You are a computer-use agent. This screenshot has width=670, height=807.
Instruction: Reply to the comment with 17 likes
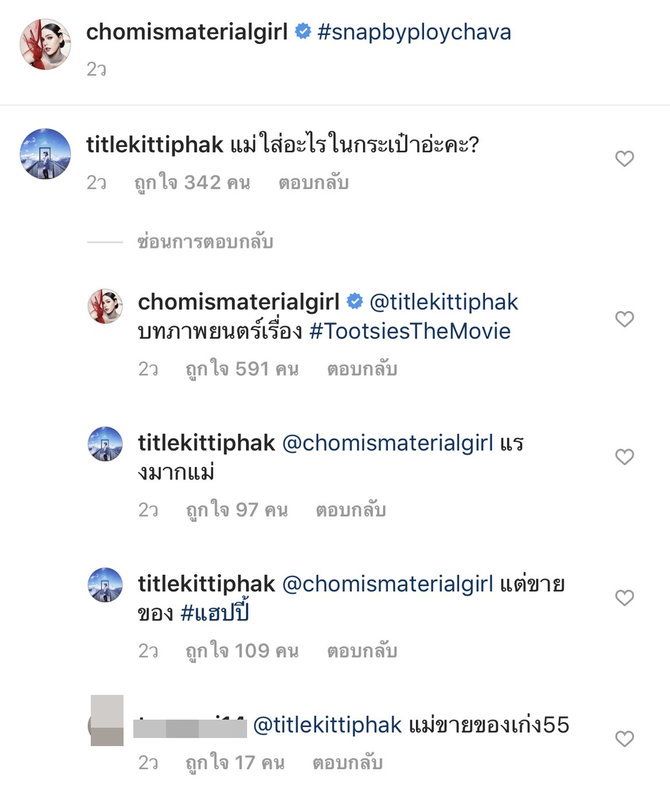(347, 763)
